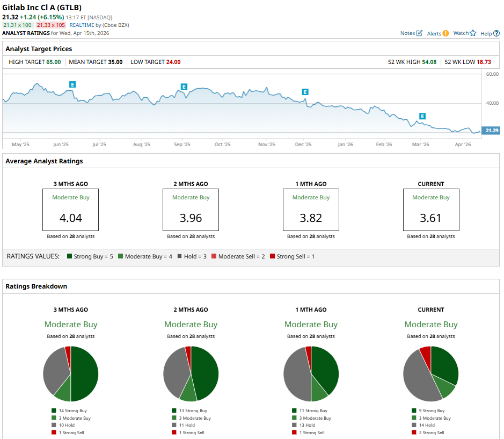Click the earnings marker near Mar '26
504x439 pixels.
422,116
